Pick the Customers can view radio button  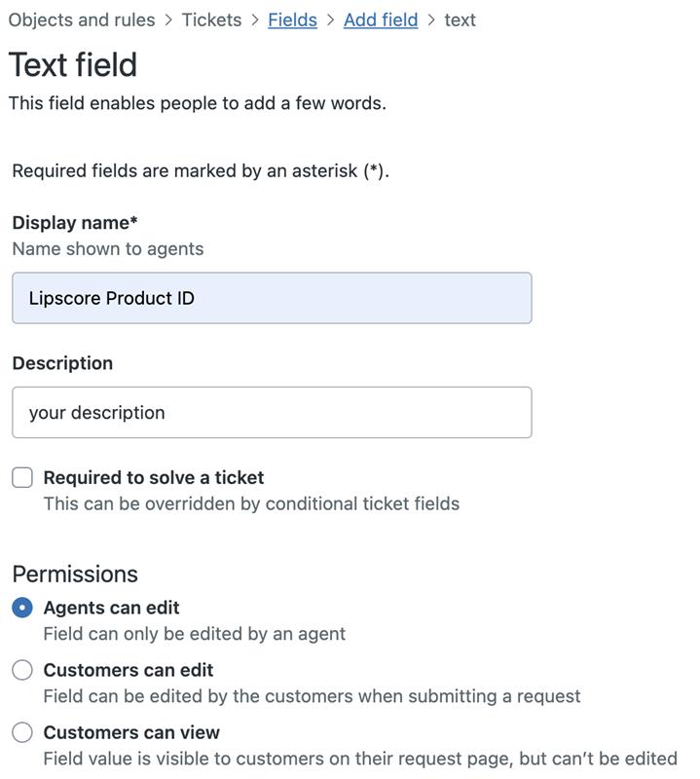tap(22, 732)
